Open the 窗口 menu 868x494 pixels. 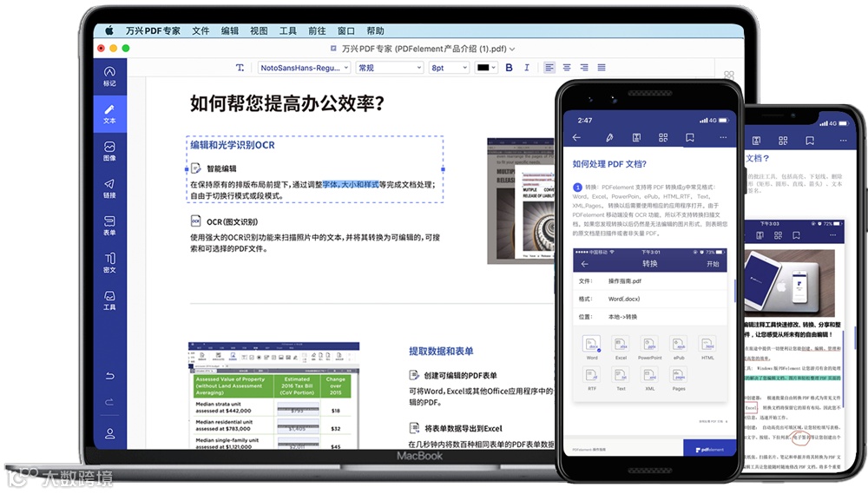346,31
